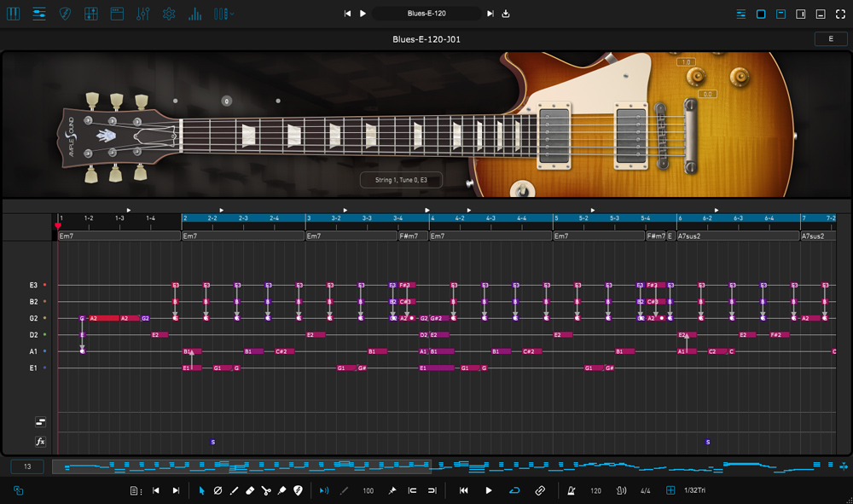Open the mixer sliders panel
The width and height of the screenshot is (853, 504).
142,14
